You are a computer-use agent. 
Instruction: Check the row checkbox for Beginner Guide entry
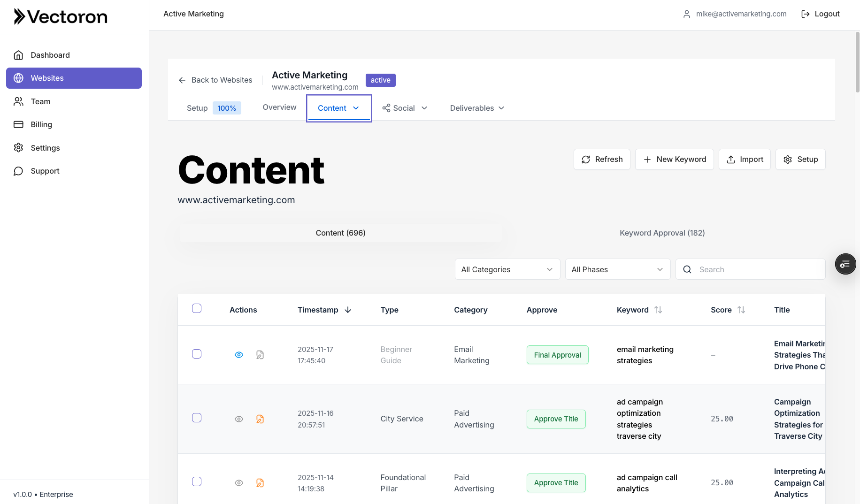click(x=197, y=354)
